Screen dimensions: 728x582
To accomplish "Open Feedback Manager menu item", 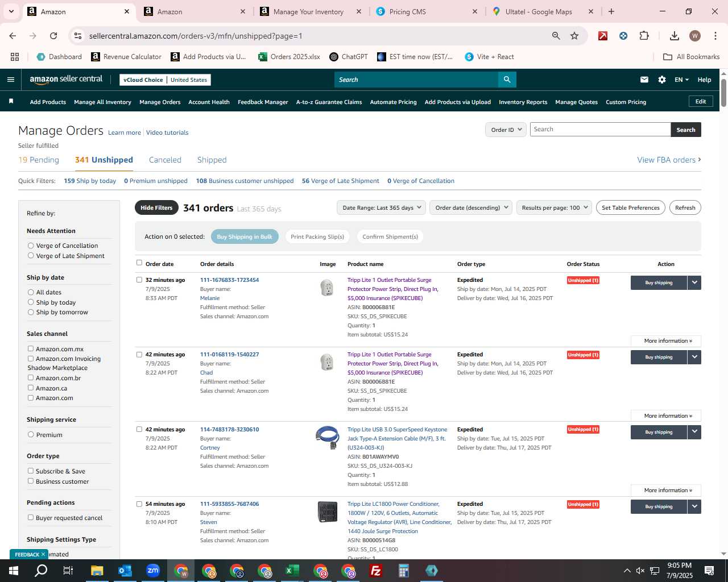I will point(263,102).
